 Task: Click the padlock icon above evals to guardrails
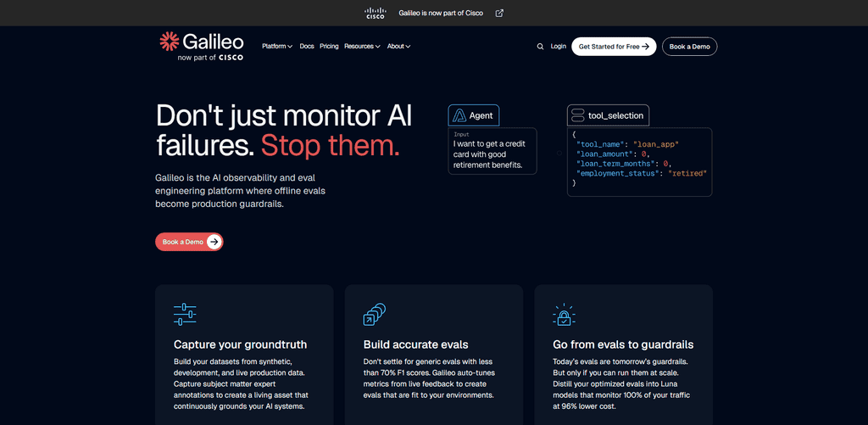564,314
